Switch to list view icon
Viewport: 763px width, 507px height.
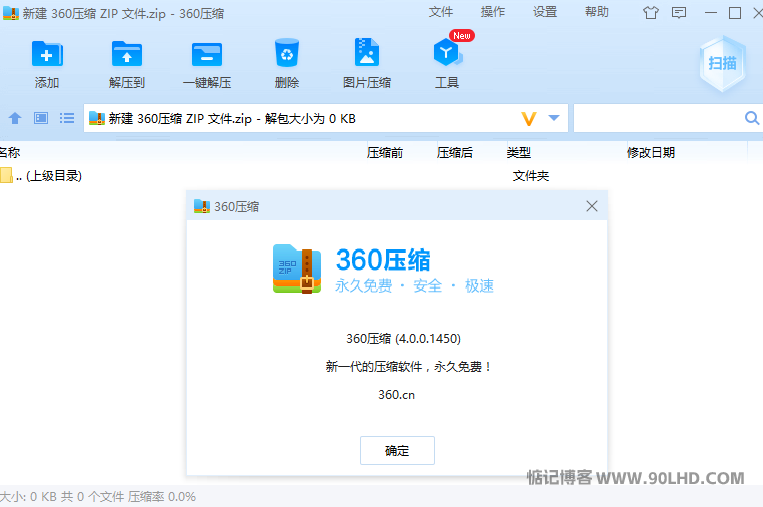[67, 118]
